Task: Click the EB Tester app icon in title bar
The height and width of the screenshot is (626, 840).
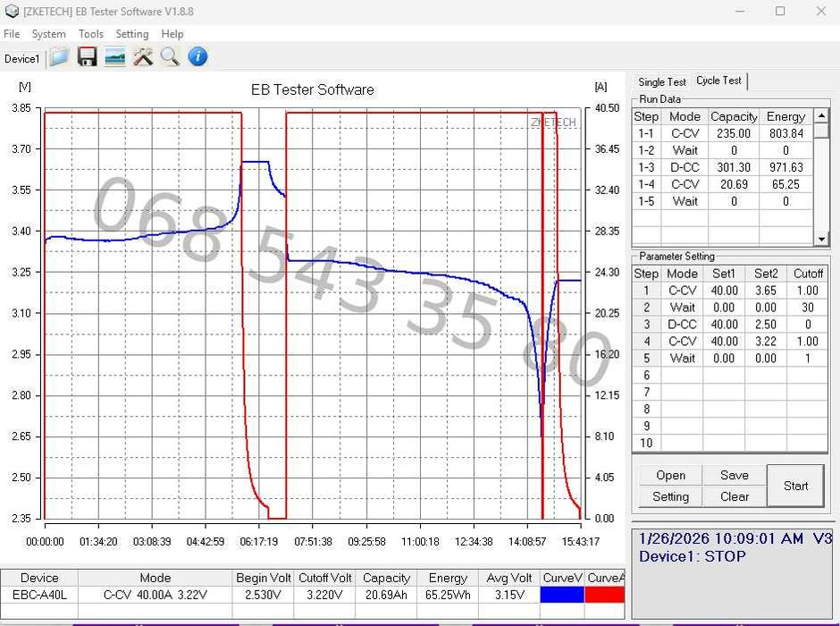Action: 12,11
